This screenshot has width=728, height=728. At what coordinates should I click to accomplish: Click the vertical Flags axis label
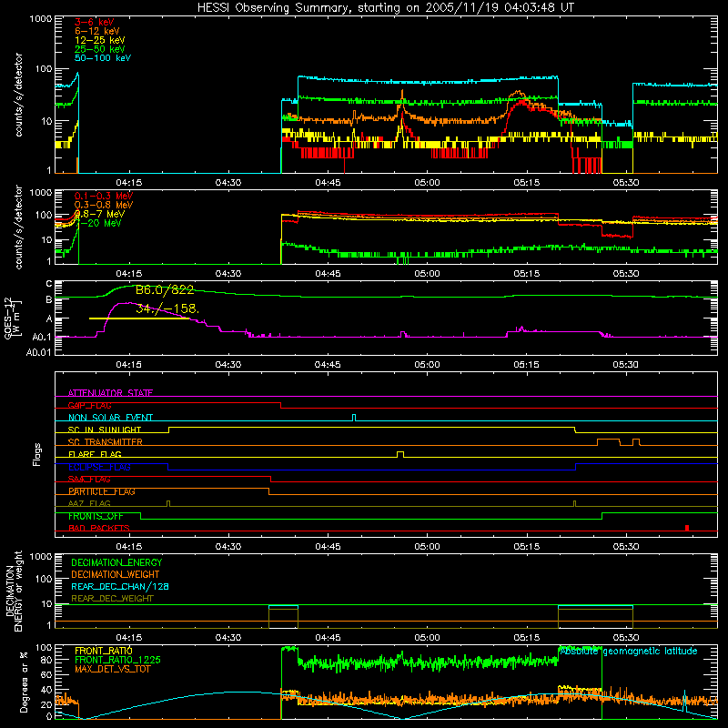(37, 454)
